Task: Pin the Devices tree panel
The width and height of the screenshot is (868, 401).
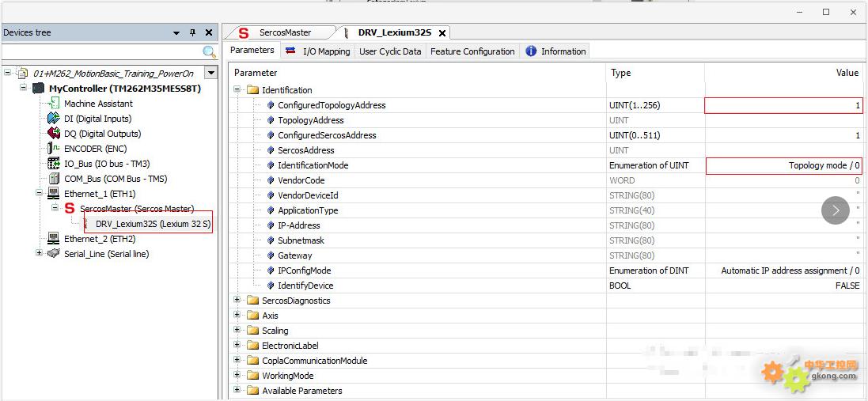Action: pyautogui.click(x=192, y=32)
